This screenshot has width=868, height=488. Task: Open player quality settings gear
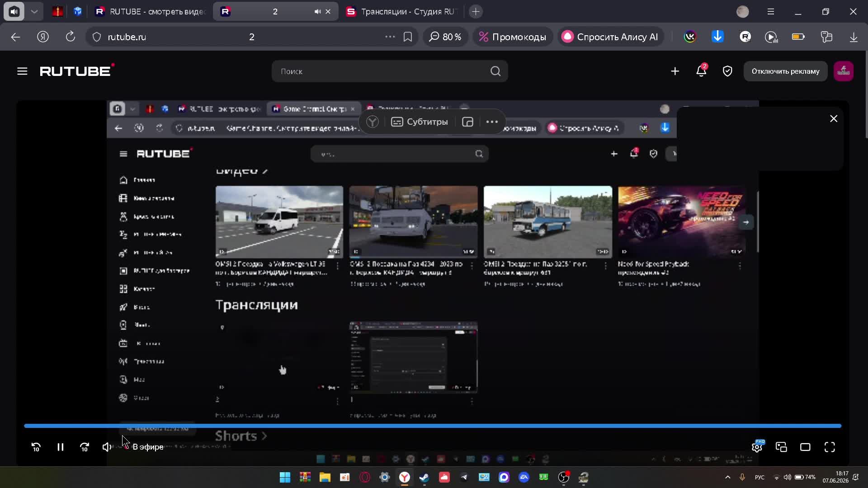(x=757, y=447)
